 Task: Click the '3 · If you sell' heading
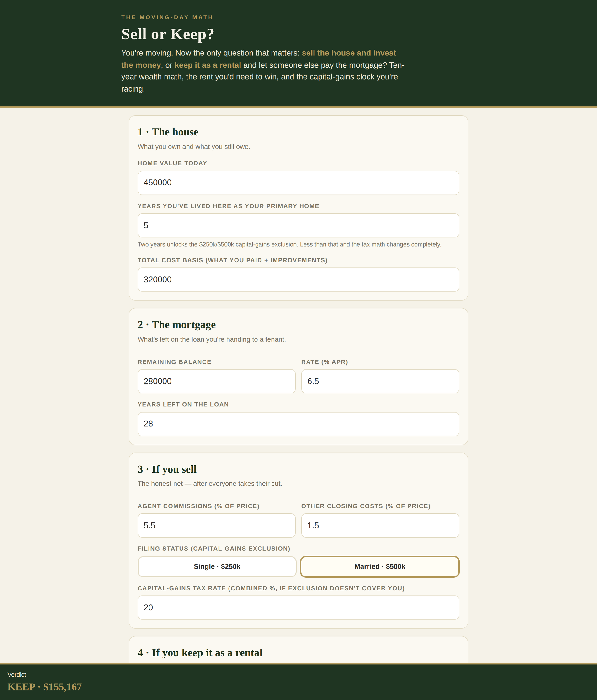pyautogui.click(x=167, y=469)
